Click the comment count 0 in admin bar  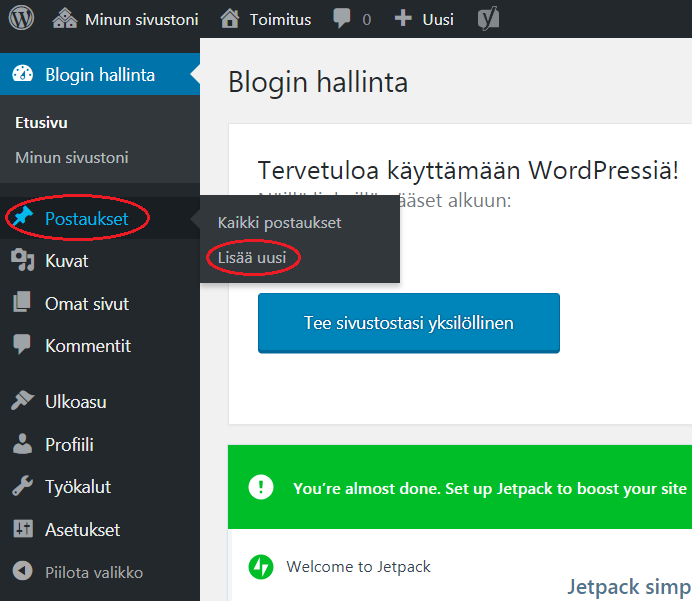(366, 20)
